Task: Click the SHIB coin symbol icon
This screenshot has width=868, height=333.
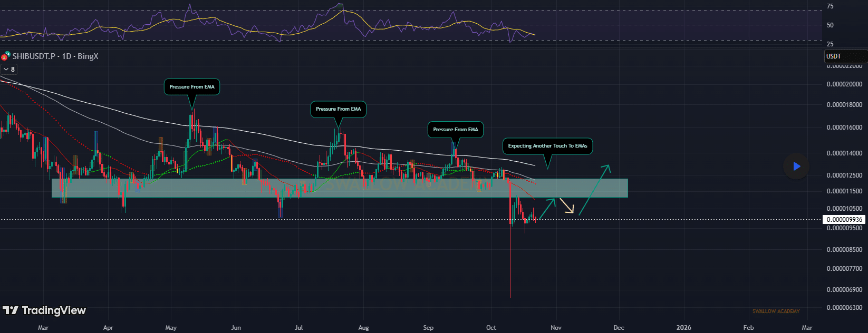Action: coord(6,56)
